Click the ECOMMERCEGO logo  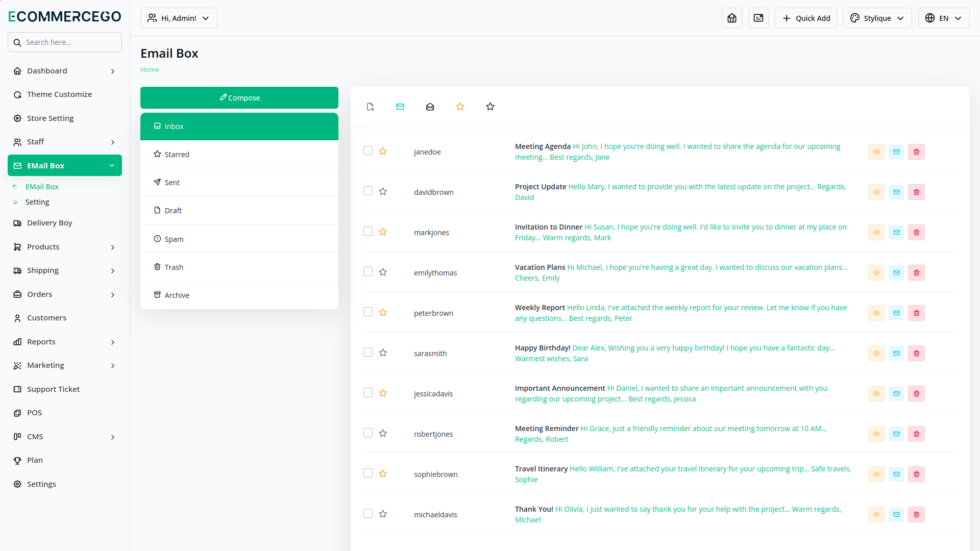[x=65, y=16]
